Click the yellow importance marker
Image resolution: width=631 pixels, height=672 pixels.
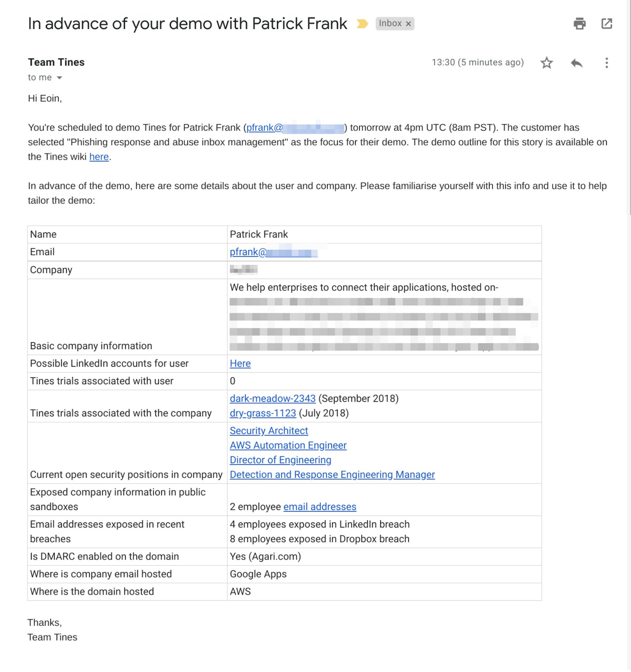[x=362, y=23]
